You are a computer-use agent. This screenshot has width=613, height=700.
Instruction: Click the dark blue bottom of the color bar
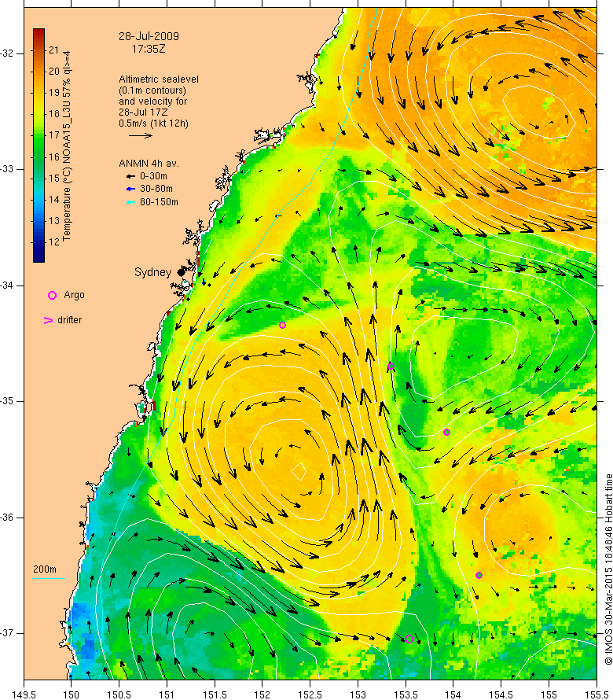39,258
